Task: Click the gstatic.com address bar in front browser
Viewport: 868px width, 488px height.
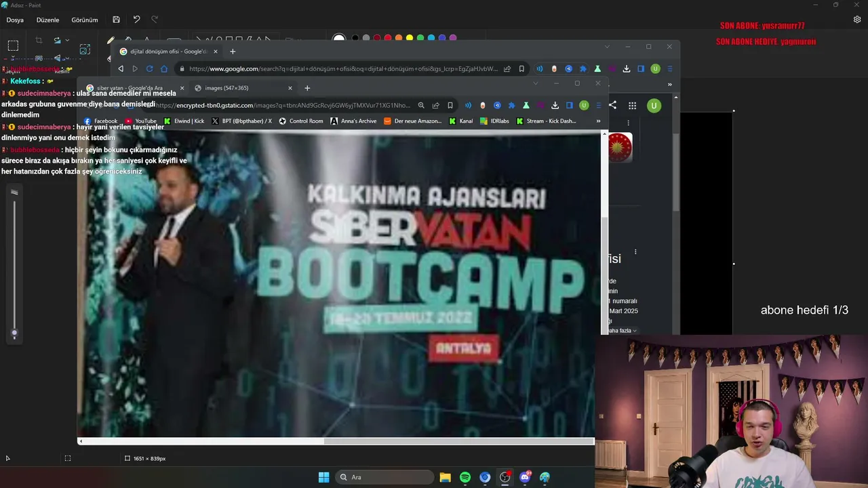Action: click(283, 105)
